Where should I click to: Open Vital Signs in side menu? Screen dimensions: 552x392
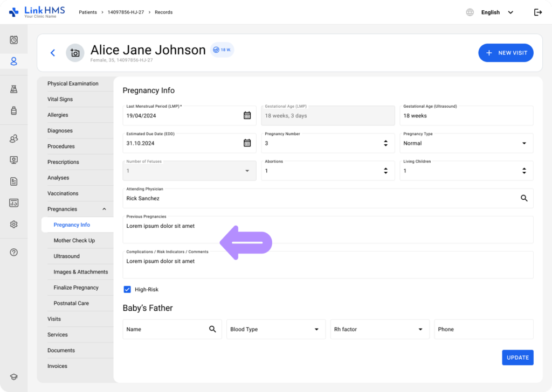click(60, 100)
